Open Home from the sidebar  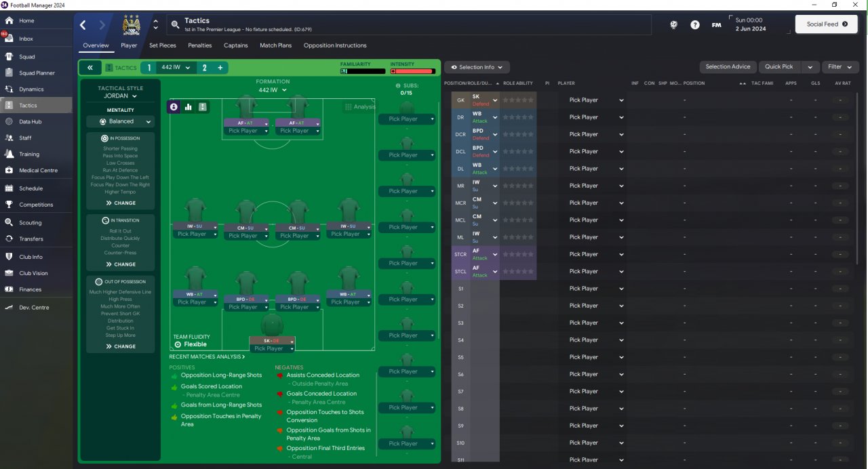click(x=26, y=21)
